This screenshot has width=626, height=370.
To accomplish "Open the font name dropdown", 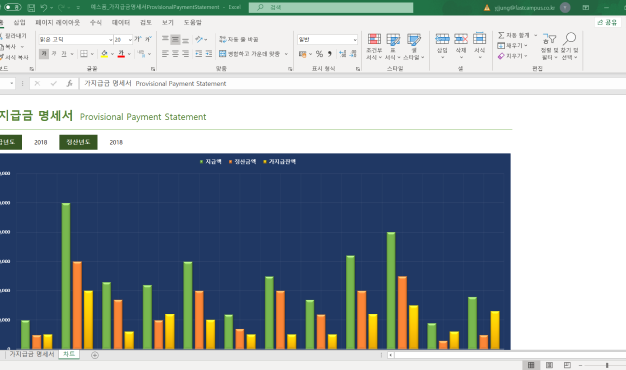I will pyautogui.click(x=111, y=40).
